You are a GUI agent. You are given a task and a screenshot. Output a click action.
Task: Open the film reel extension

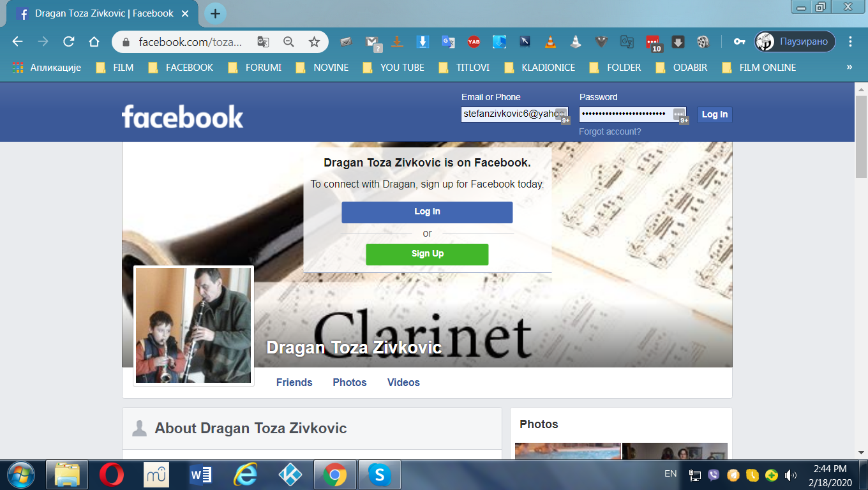coord(703,42)
